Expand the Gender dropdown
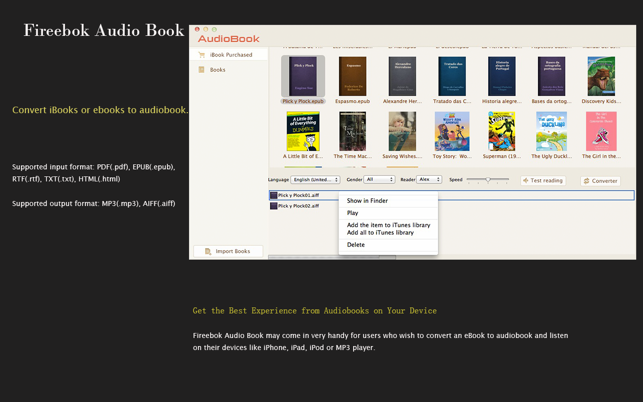The width and height of the screenshot is (643, 402). [379, 180]
